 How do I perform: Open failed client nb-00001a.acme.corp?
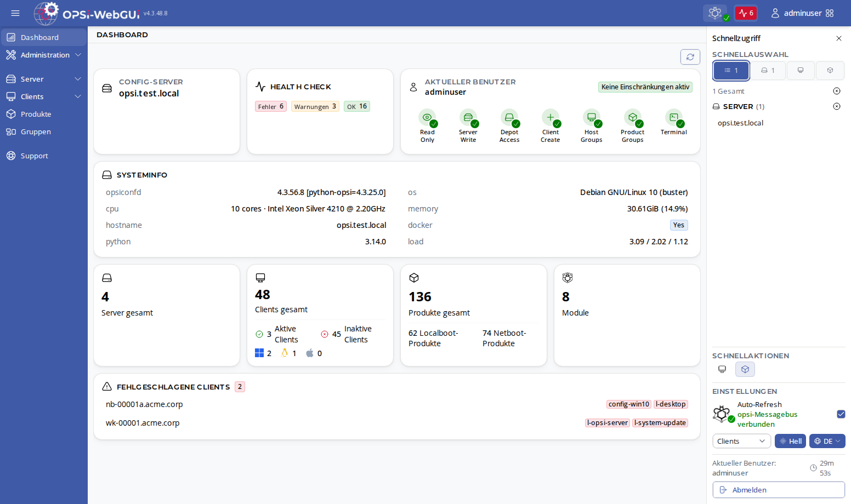coord(144,404)
